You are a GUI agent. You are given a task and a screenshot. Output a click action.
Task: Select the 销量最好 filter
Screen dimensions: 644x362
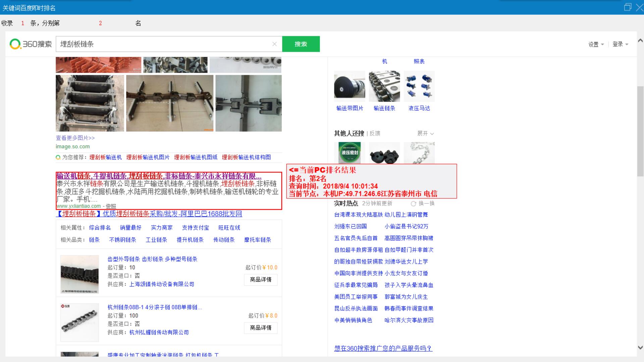130,228
